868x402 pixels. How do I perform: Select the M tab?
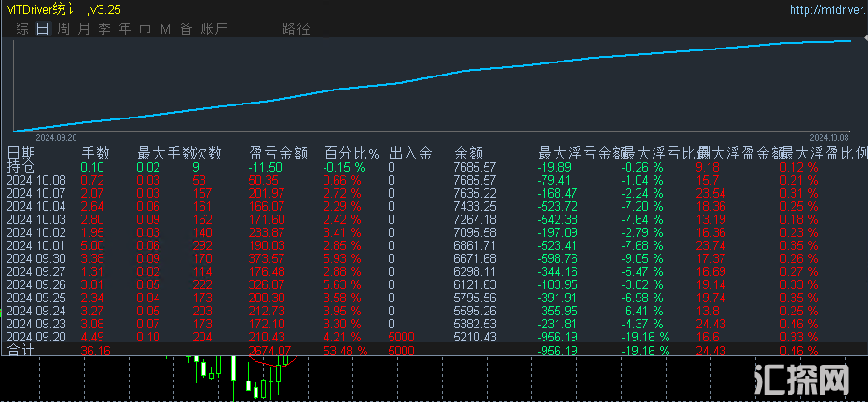(165, 29)
